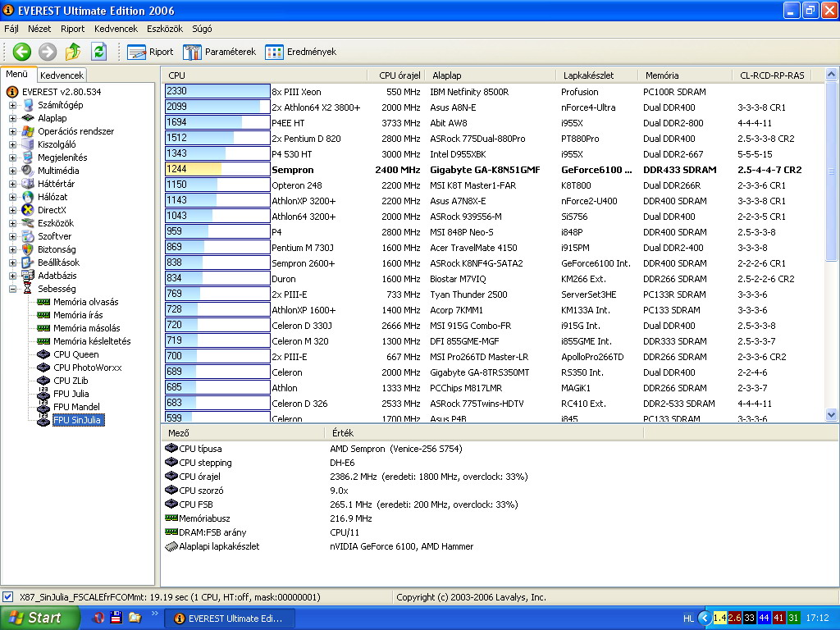Viewport: 840px width, 630px height.
Task: Sort by the CL-RCD-RP-RAS column header
Action: point(772,75)
